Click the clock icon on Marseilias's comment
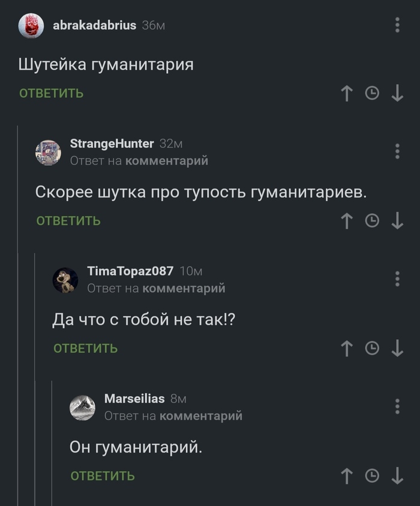This screenshot has width=420, height=506. tap(372, 475)
